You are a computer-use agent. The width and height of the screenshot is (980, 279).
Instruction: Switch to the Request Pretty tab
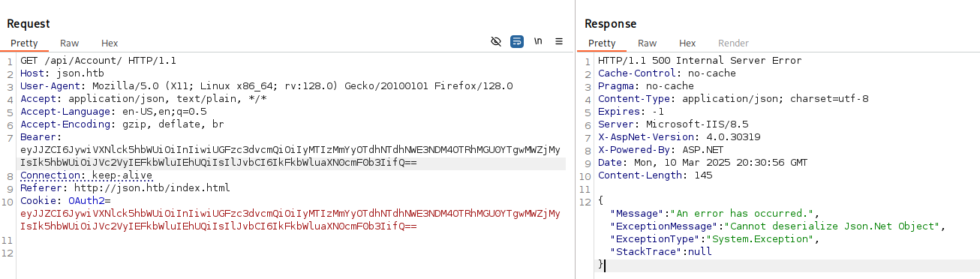[x=24, y=43]
